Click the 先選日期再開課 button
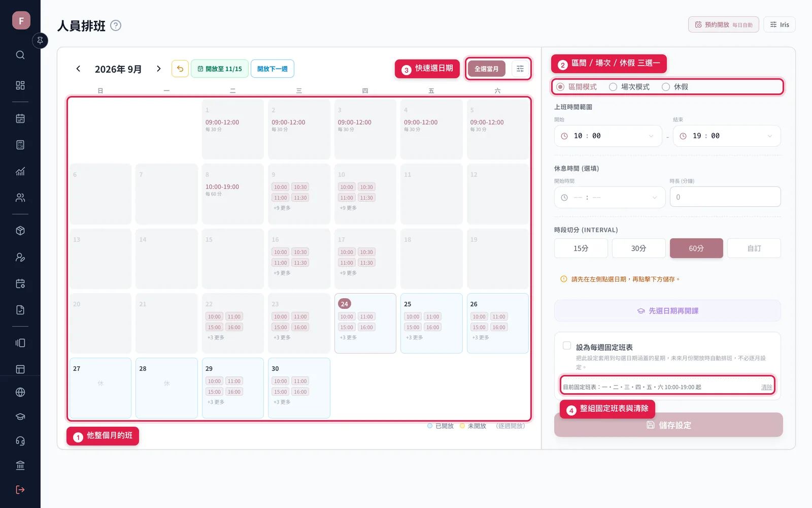This screenshot has width=812, height=508. (x=667, y=310)
